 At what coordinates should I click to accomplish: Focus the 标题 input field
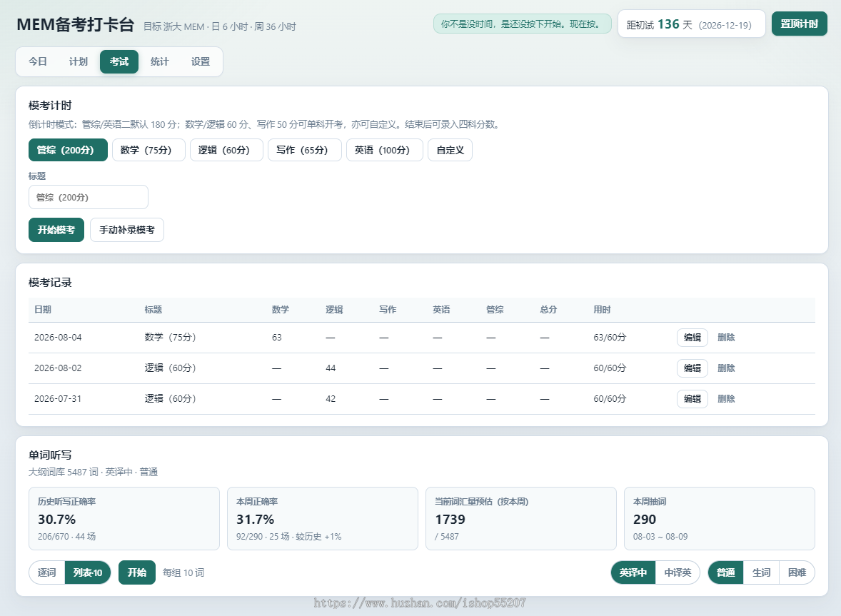pos(89,197)
